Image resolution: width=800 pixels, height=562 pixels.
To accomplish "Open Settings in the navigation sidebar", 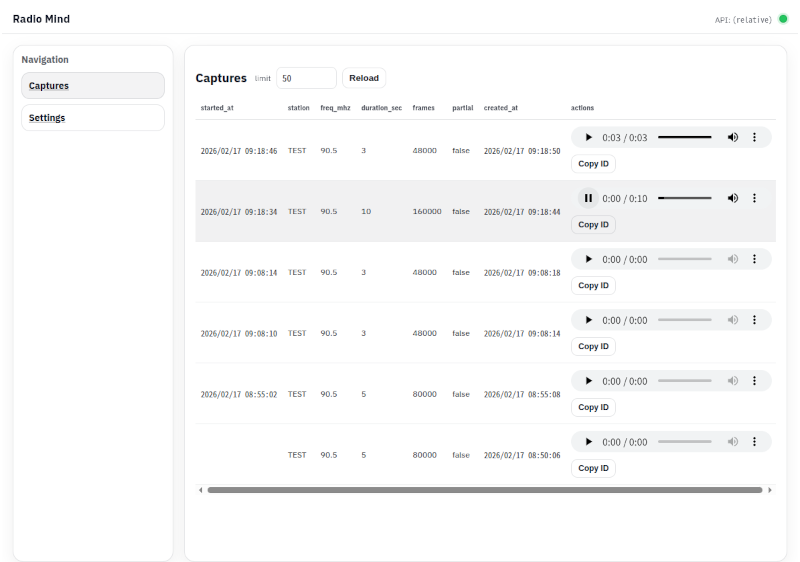I will point(93,118).
